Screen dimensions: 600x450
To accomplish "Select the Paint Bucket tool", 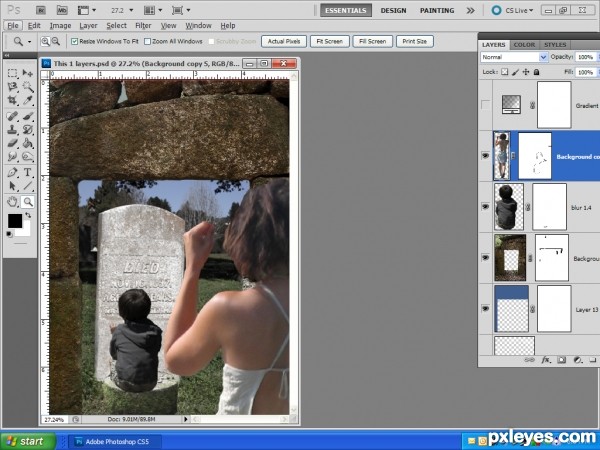I will coord(28,143).
